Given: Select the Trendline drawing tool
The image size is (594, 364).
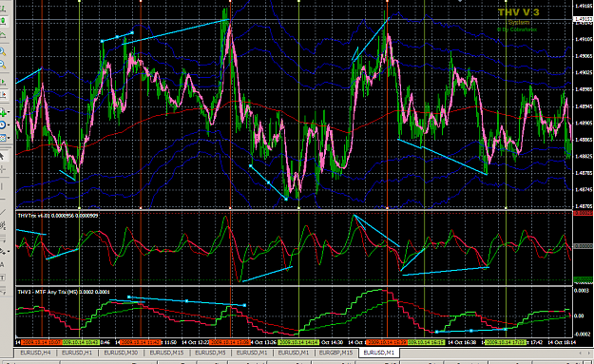Looking at the screenshot, I should [x=3, y=212].
